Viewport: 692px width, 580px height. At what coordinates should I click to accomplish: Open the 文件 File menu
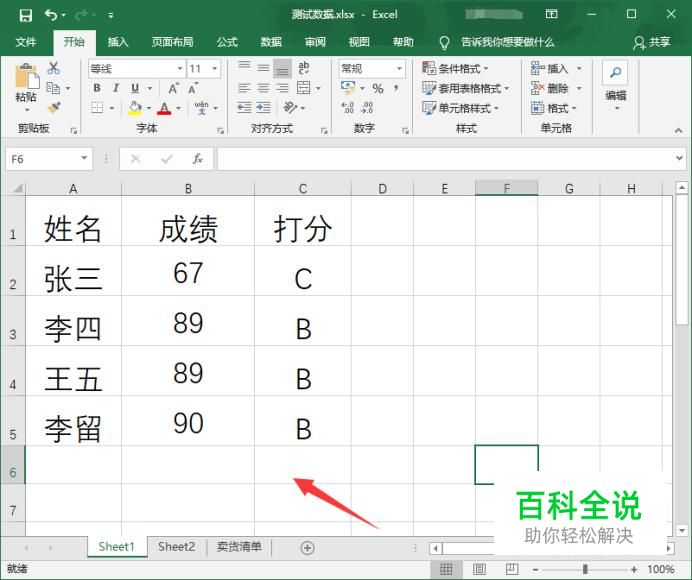tap(26, 42)
